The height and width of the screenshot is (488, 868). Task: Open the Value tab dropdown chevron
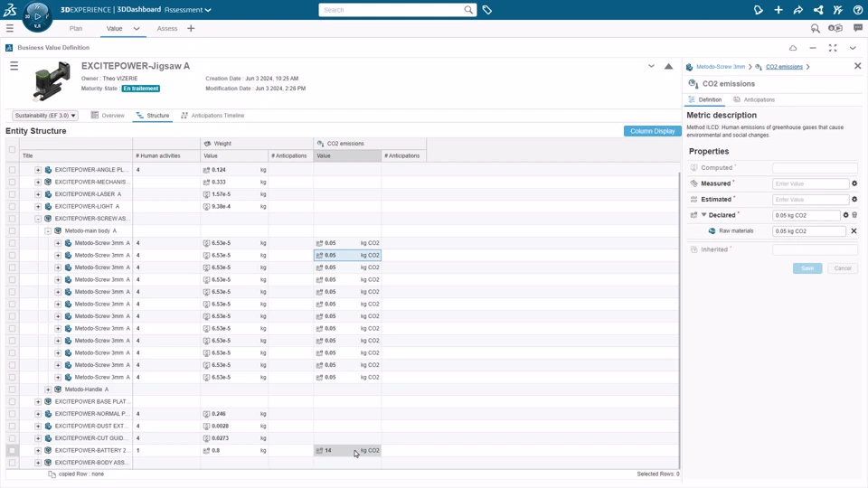137,28
